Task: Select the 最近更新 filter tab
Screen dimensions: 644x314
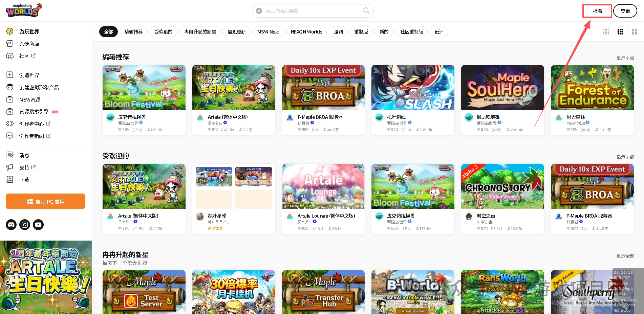Action: (237, 32)
